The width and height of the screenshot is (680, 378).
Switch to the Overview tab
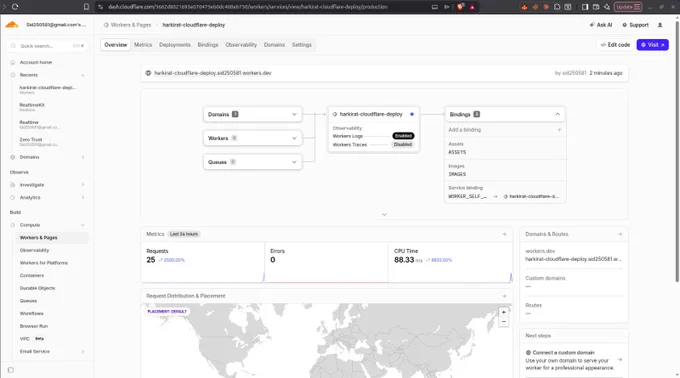(115, 45)
